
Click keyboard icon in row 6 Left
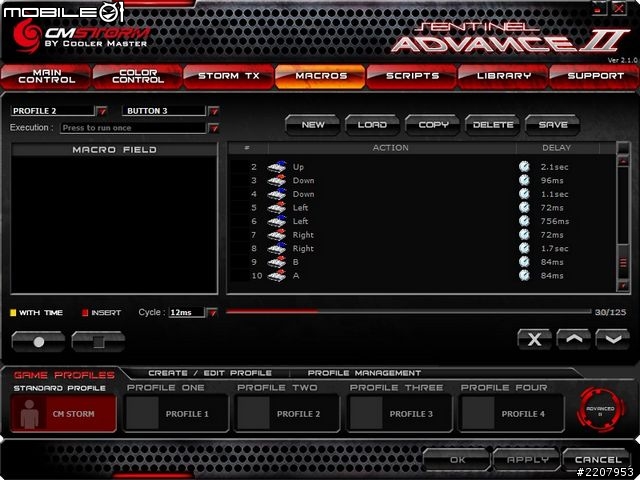pyautogui.click(x=277, y=221)
